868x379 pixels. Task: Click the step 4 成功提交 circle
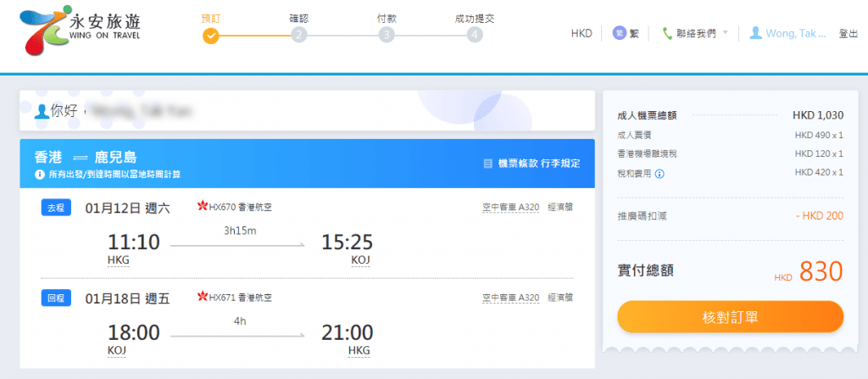pos(475,35)
